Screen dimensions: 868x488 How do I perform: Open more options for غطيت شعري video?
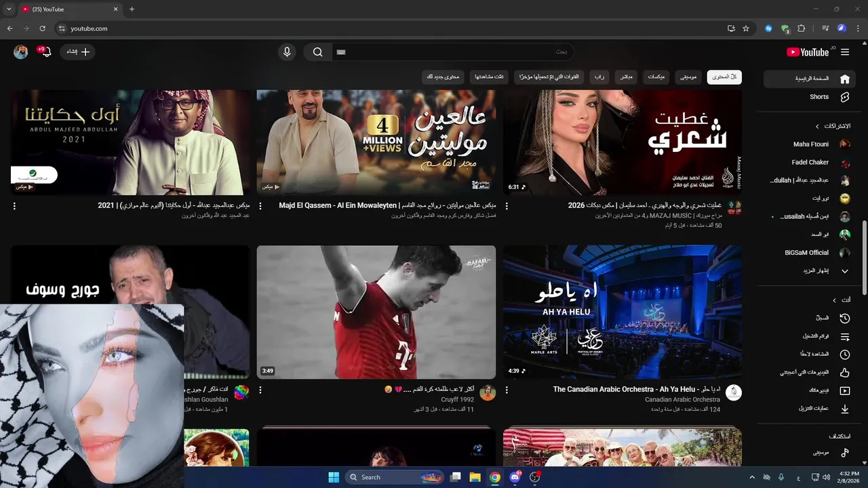[507, 206]
